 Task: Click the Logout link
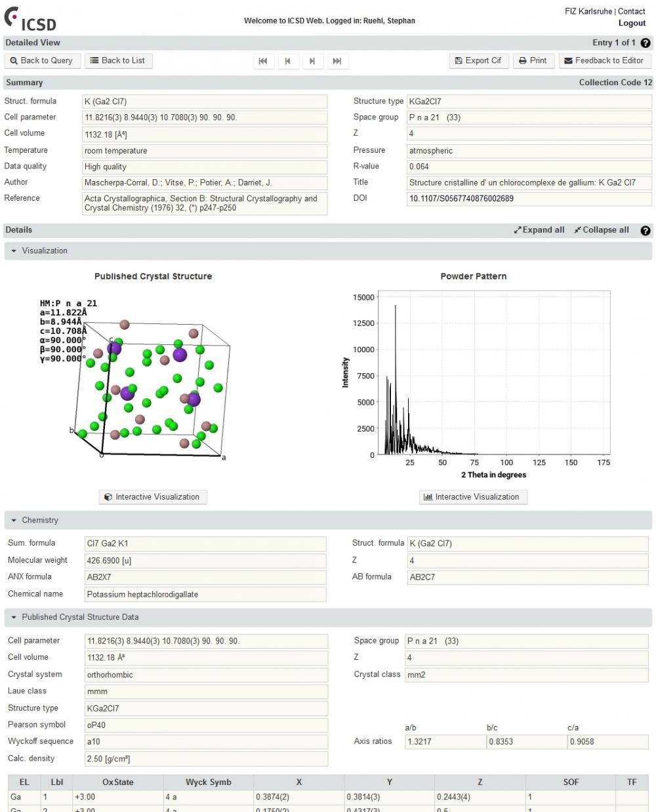[x=632, y=23]
